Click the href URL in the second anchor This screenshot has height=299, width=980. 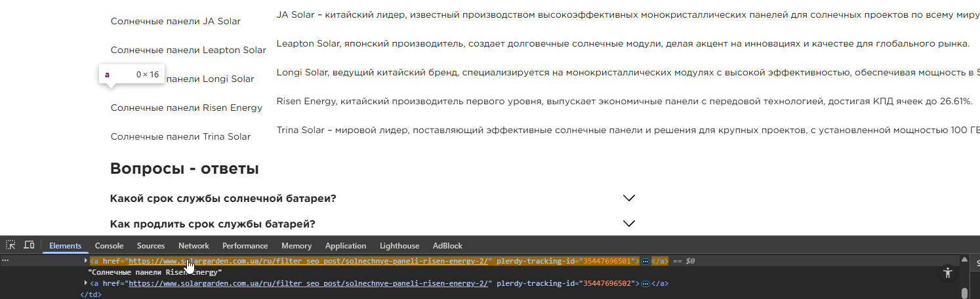308,283
